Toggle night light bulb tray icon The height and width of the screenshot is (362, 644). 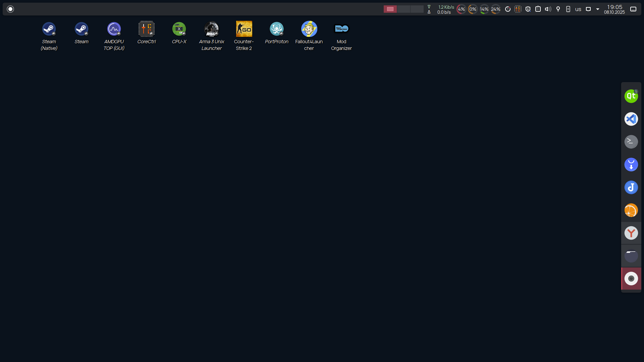tap(558, 9)
